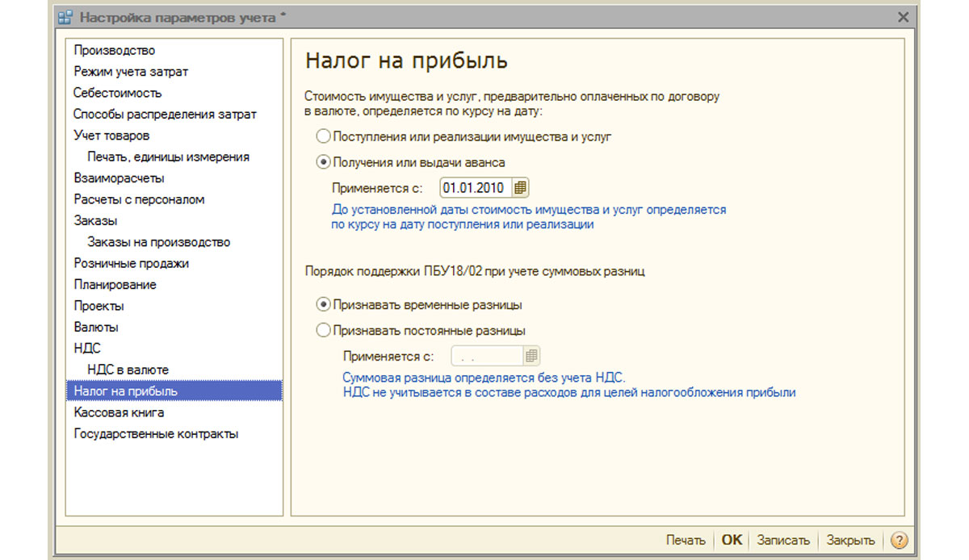This screenshot has width=969, height=560.
Task: Click the Печать button
Action: (x=686, y=541)
